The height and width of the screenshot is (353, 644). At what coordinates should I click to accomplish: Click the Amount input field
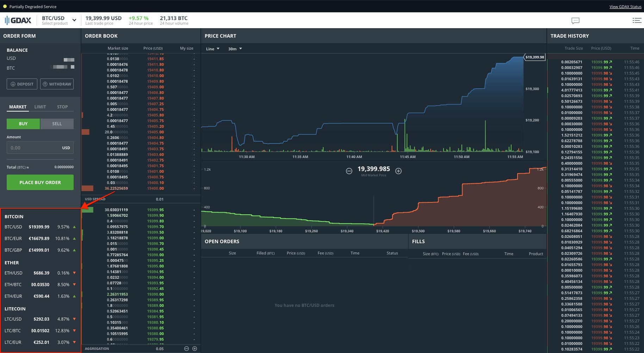pyautogui.click(x=40, y=148)
